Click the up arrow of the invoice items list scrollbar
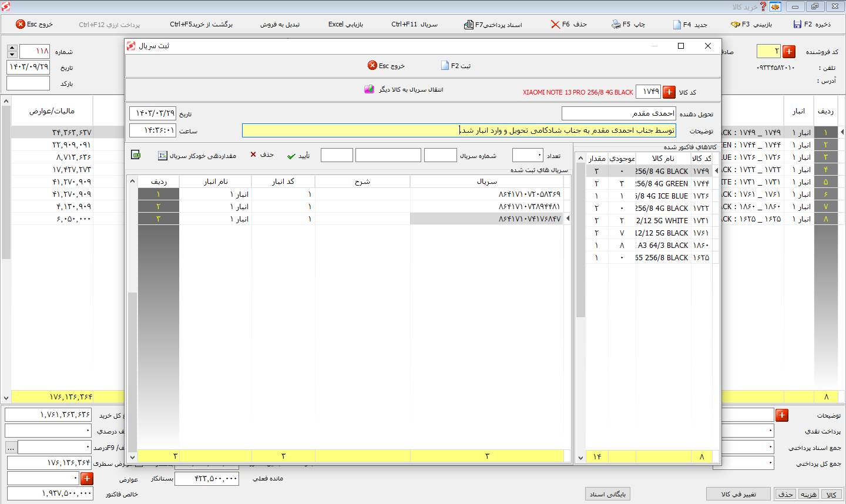 click(x=580, y=159)
